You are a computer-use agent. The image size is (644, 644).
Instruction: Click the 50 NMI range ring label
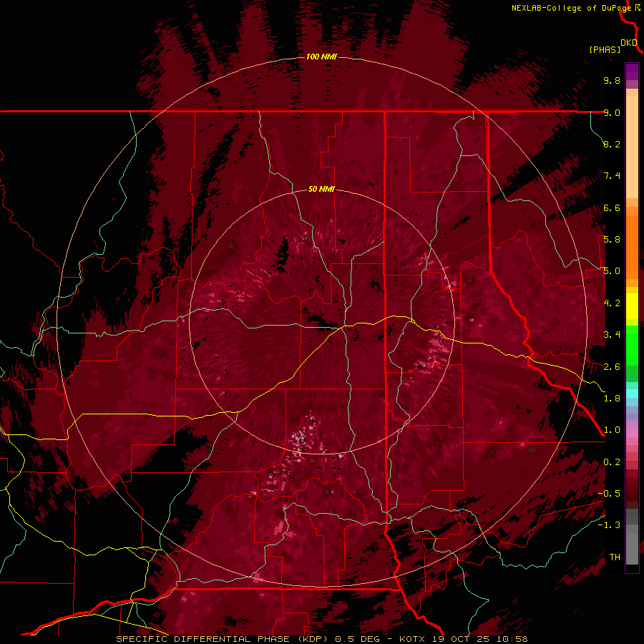(x=321, y=189)
